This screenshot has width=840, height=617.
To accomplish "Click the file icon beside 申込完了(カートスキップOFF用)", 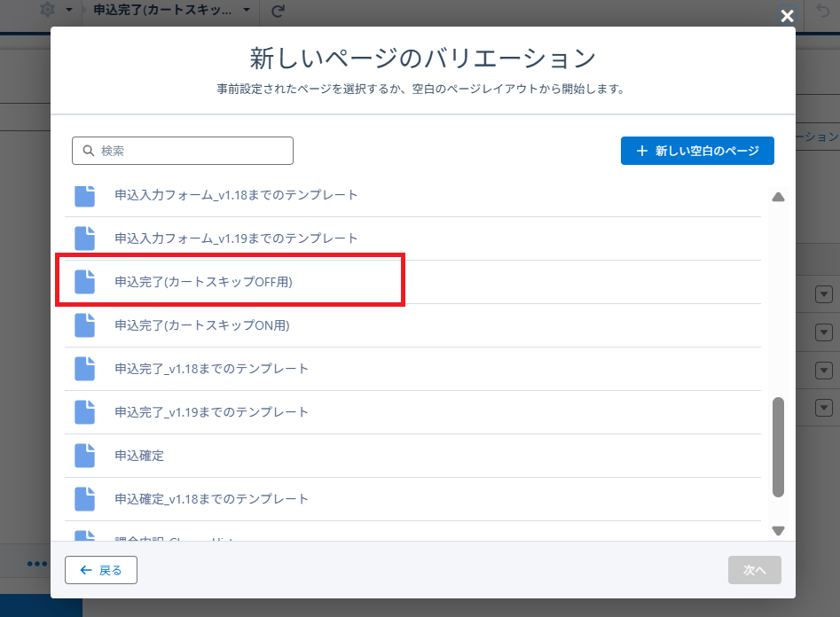I will click(x=84, y=282).
